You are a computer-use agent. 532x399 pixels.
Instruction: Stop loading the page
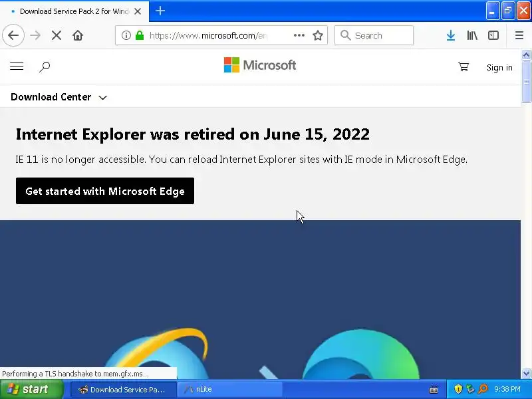pyautogui.click(x=57, y=35)
